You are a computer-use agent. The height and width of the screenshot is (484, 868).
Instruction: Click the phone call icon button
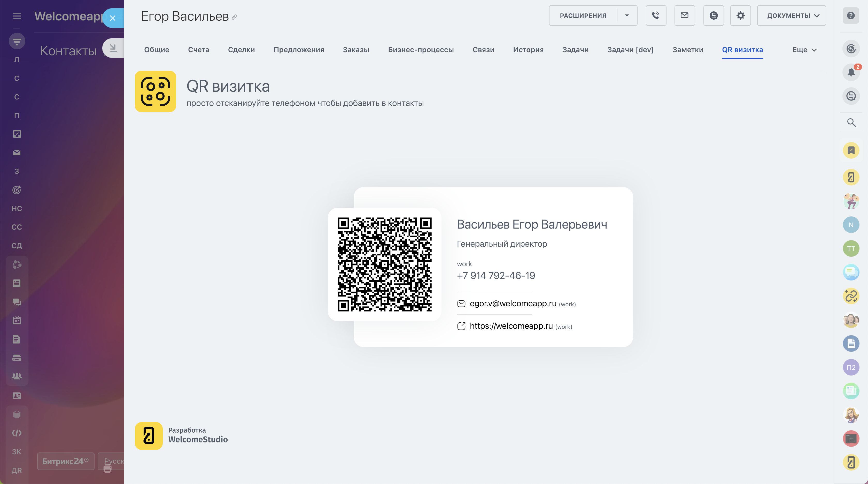(x=656, y=15)
